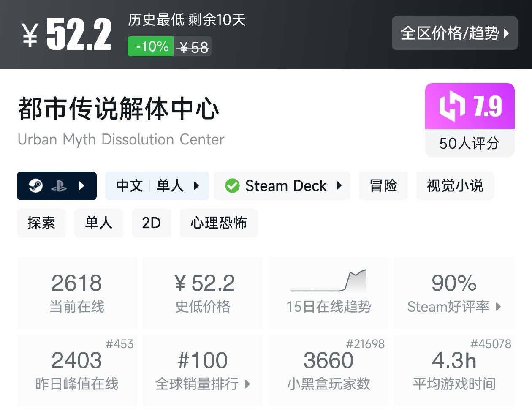
Task: Click the 历史最低 剩余10天 label
Action: [x=187, y=19]
